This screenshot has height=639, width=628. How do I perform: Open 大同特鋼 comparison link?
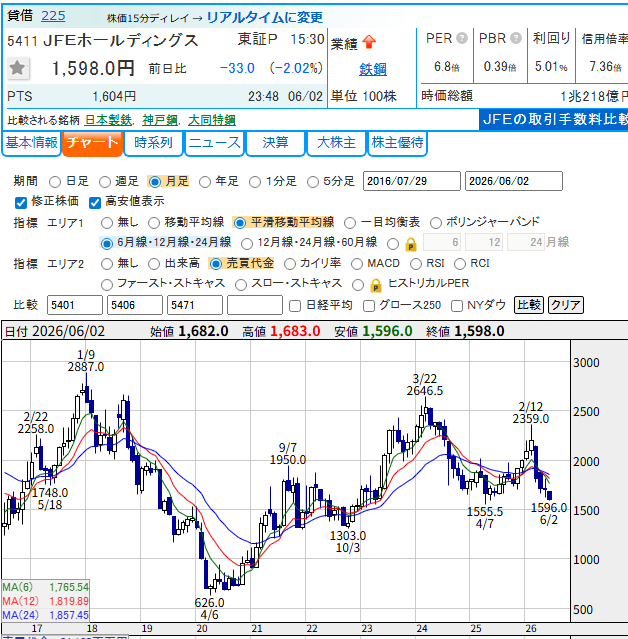pos(212,120)
